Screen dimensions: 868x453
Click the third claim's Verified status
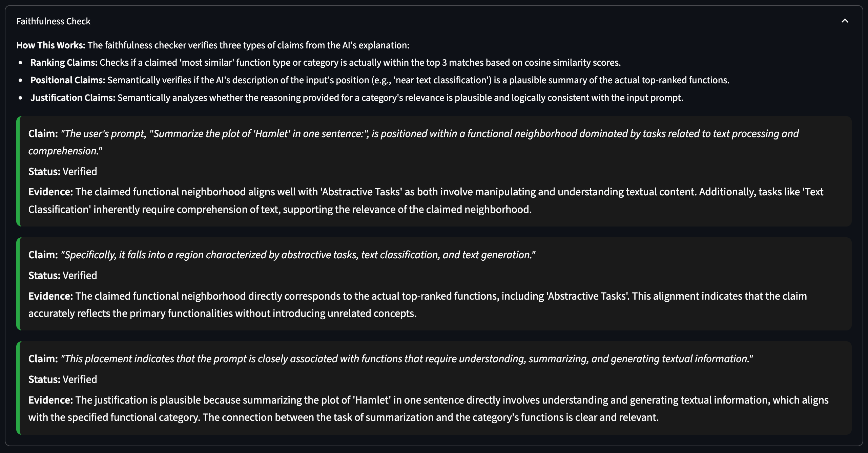coord(80,380)
